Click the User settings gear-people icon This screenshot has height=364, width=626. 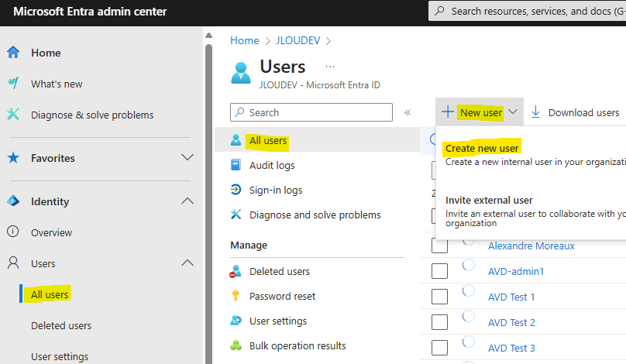point(236,321)
